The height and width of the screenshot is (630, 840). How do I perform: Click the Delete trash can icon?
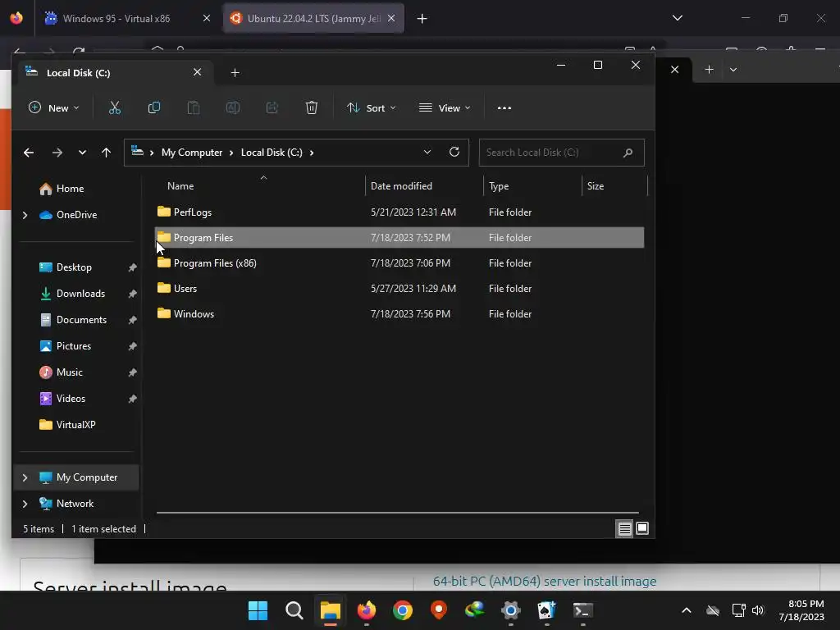(311, 107)
